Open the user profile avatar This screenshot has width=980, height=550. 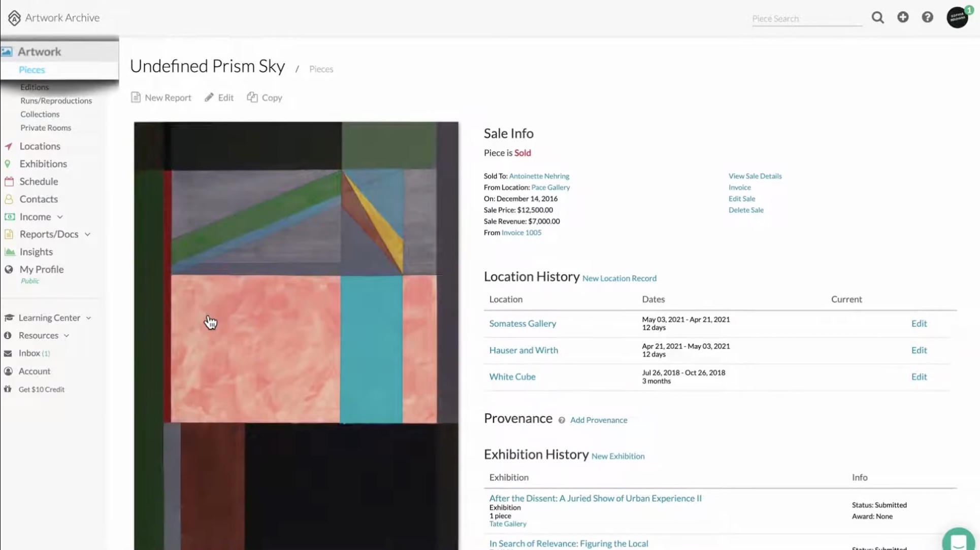click(957, 17)
